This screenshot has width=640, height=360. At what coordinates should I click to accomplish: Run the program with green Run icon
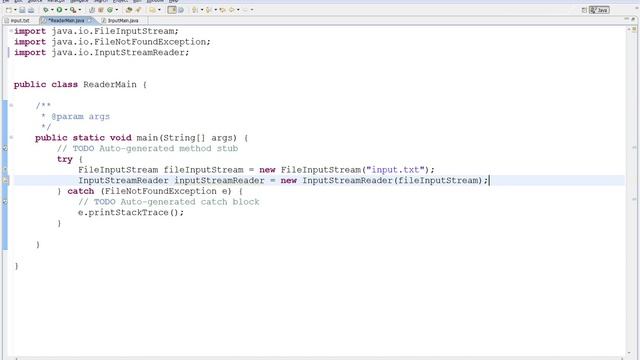[59, 10]
